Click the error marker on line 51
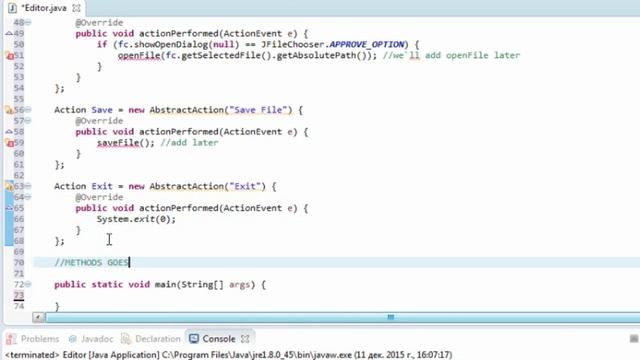The height and width of the screenshot is (360, 640). (x=9, y=56)
